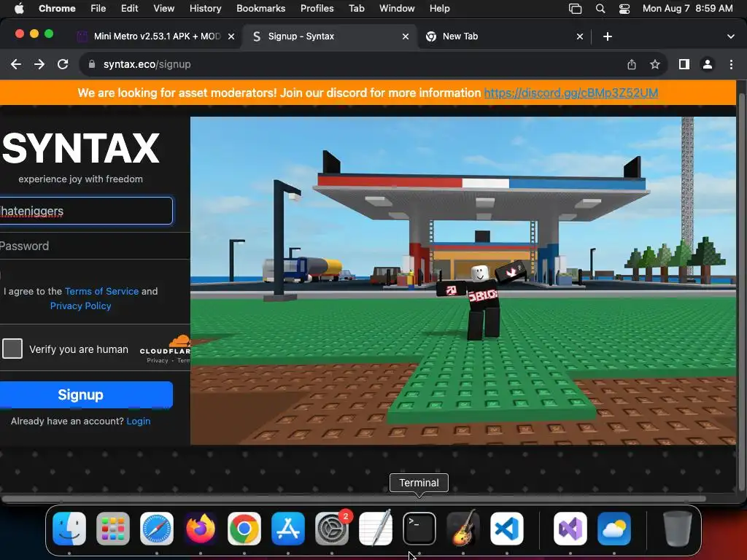Open the Terms of Service link

click(101, 291)
